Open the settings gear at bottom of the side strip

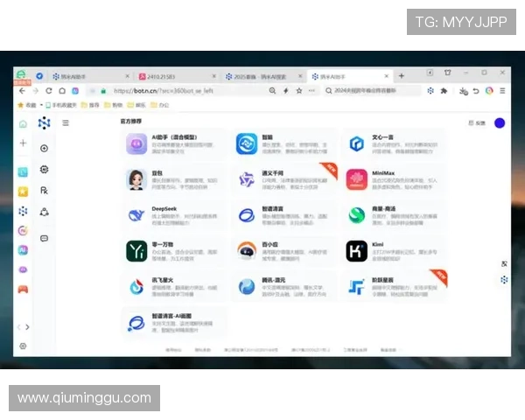tap(23, 346)
